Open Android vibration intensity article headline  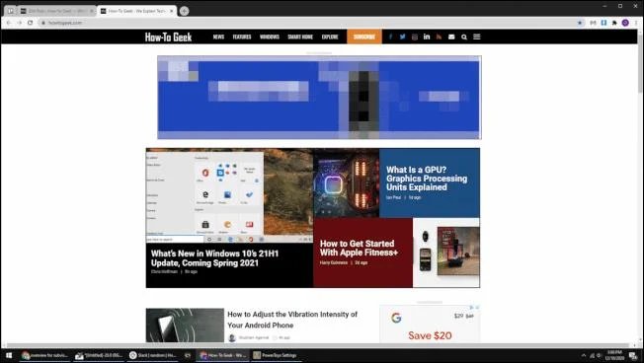(292, 320)
